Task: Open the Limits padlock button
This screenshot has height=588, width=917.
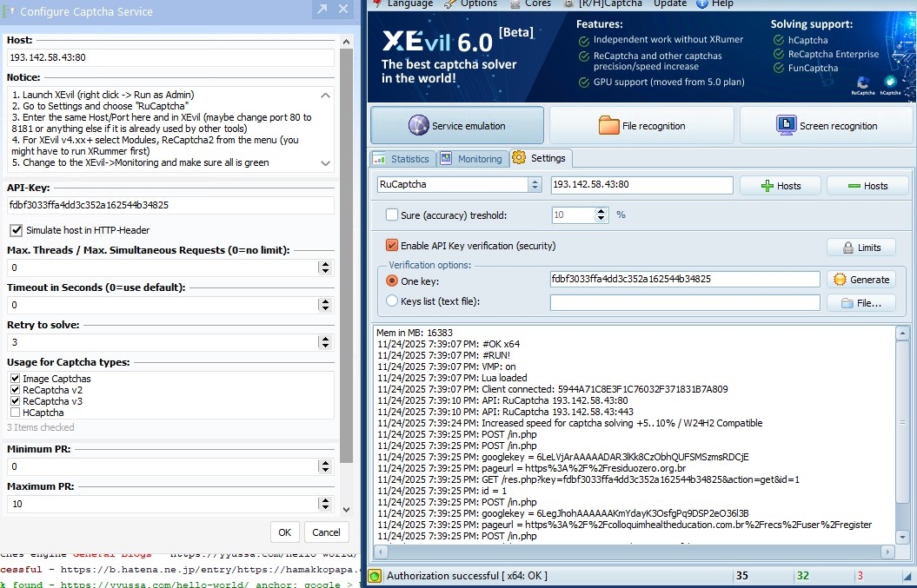Action: (x=860, y=248)
